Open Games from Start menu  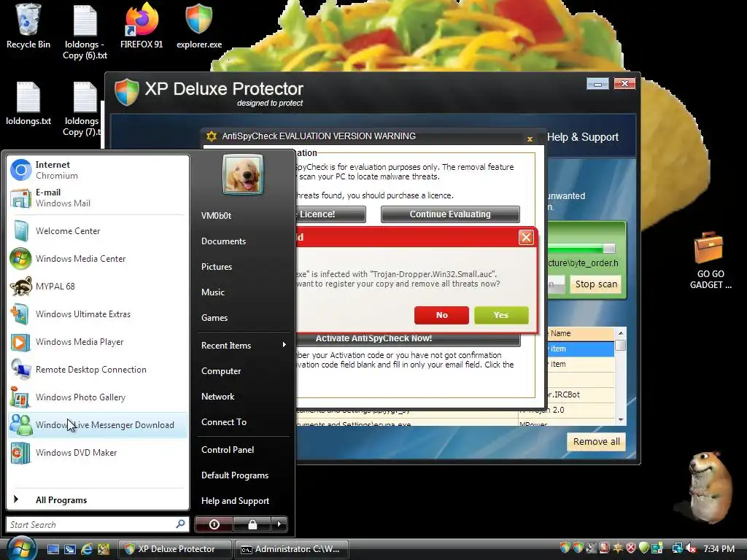214,318
